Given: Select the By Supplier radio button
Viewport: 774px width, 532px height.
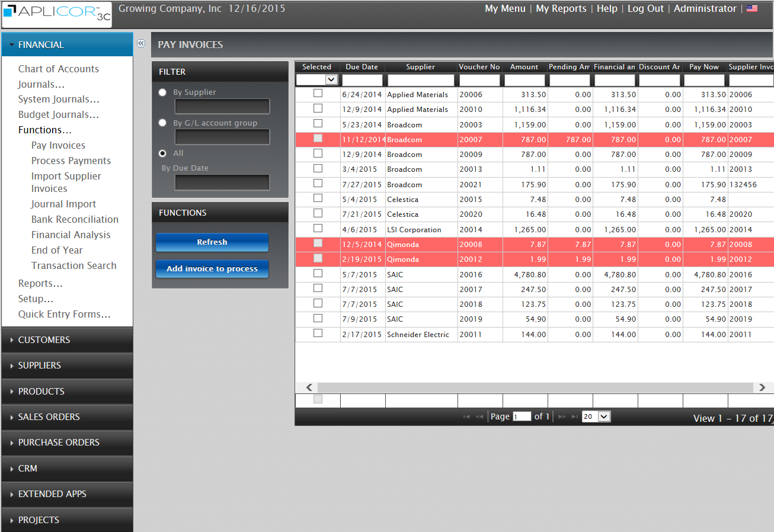Looking at the screenshot, I should (162, 92).
